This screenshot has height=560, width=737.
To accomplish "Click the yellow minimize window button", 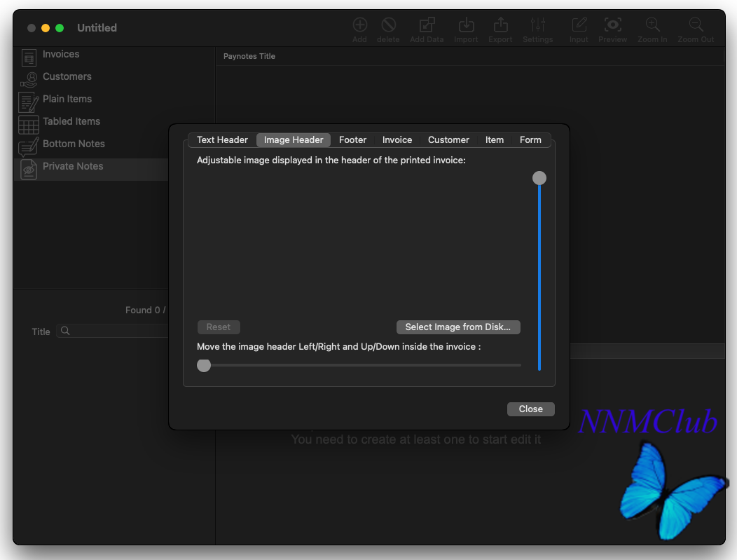I will [x=46, y=28].
